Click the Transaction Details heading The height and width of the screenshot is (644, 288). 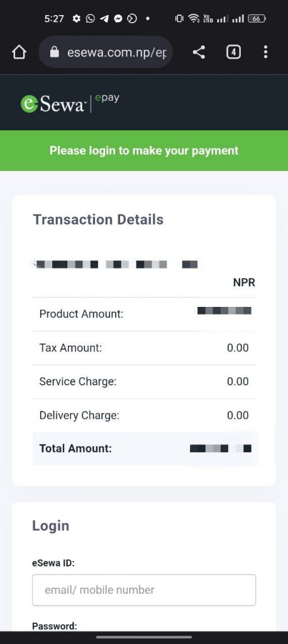click(x=98, y=219)
